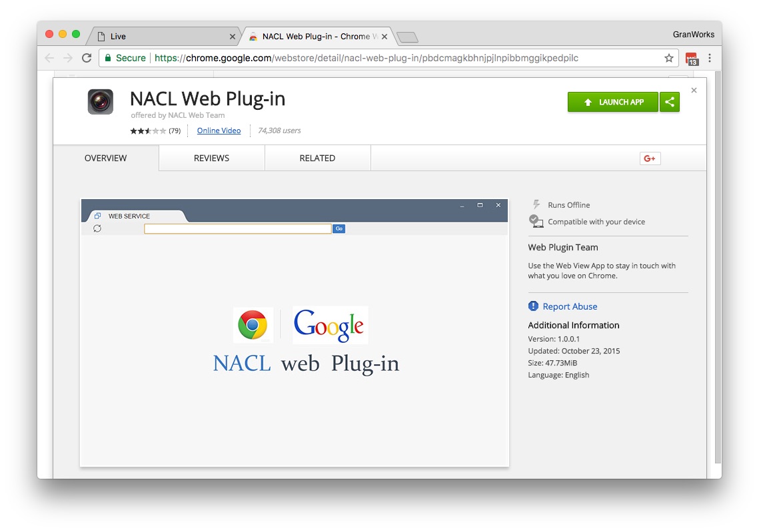This screenshot has height=532, width=759.
Task: Click the Google+ button
Action: [650, 158]
